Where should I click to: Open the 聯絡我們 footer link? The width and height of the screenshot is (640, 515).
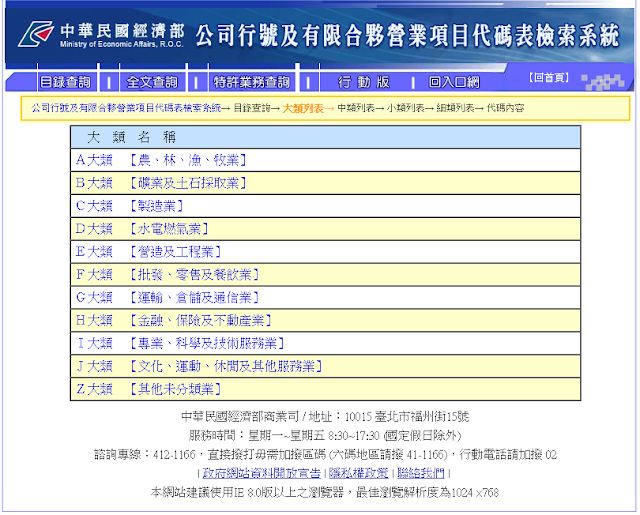click(x=420, y=473)
